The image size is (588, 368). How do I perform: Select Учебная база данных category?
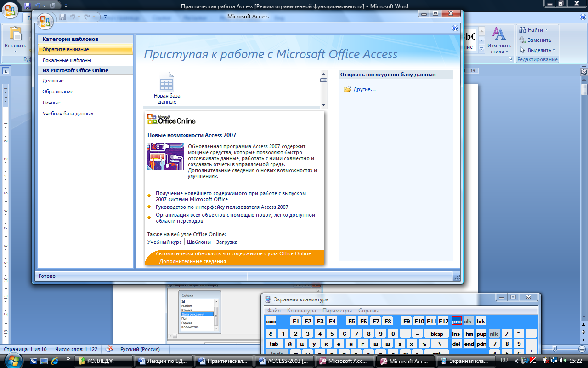(85, 114)
